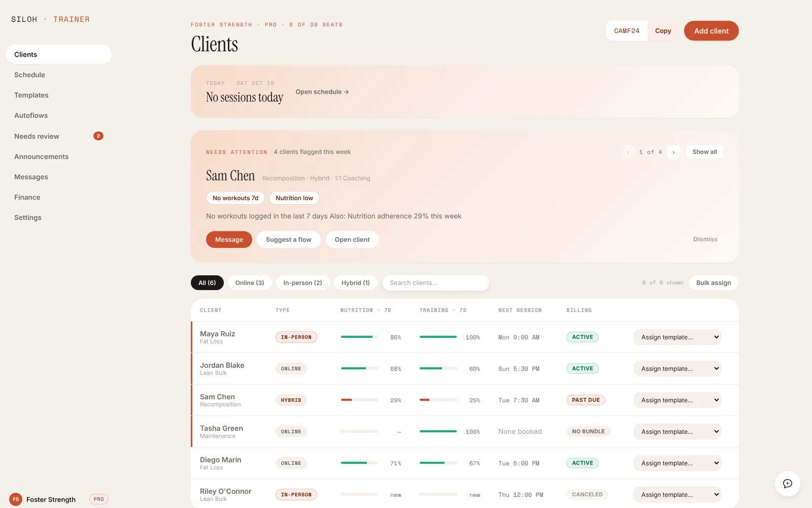
Task: Click the Needs review badge showing 2
Action: coord(98,136)
